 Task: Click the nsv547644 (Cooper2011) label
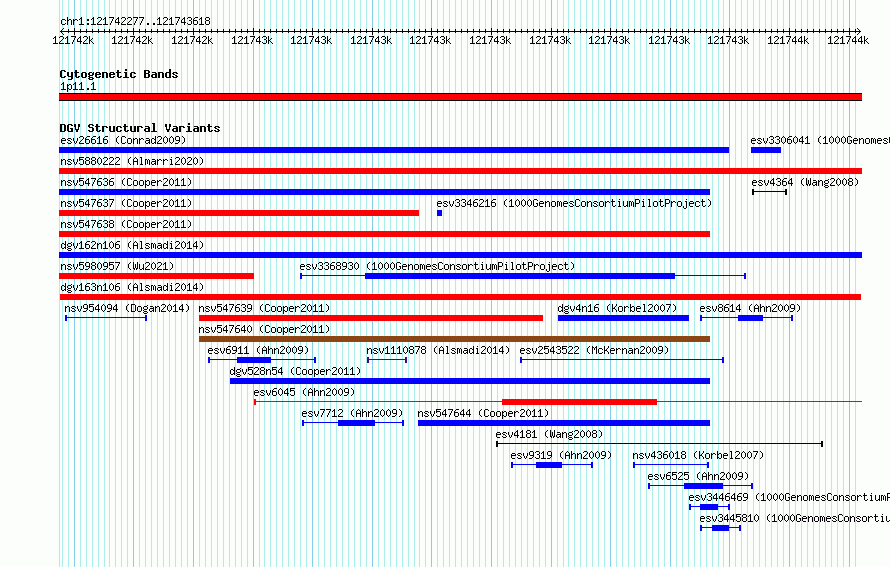[x=484, y=413]
